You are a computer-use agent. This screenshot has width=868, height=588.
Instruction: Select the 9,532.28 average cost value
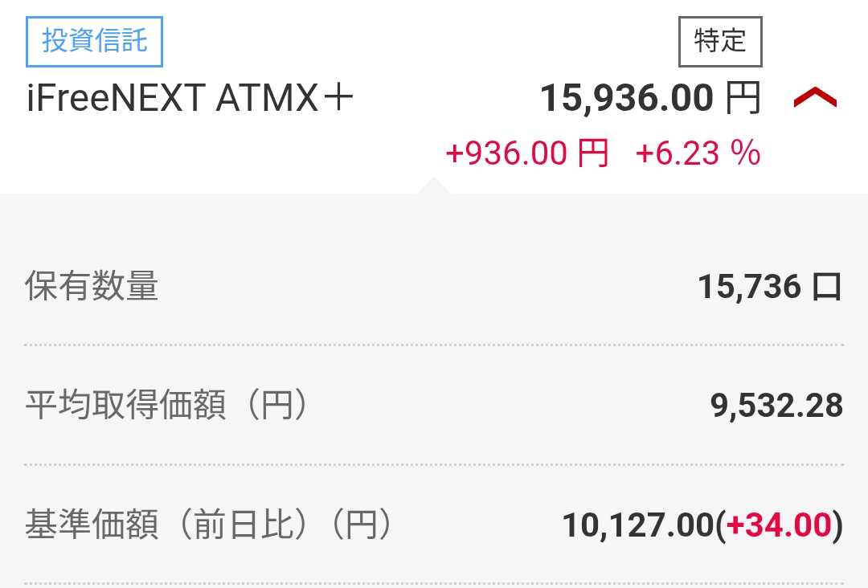776,406
